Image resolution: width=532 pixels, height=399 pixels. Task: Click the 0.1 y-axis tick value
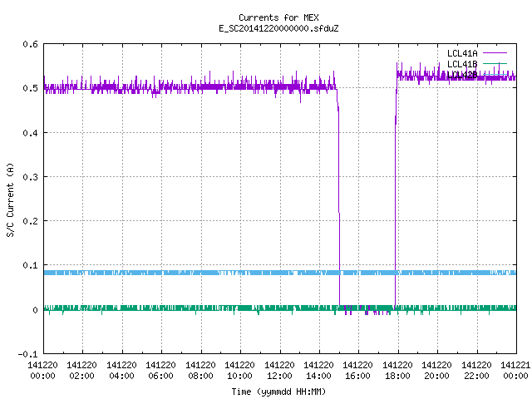pyautogui.click(x=30, y=265)
